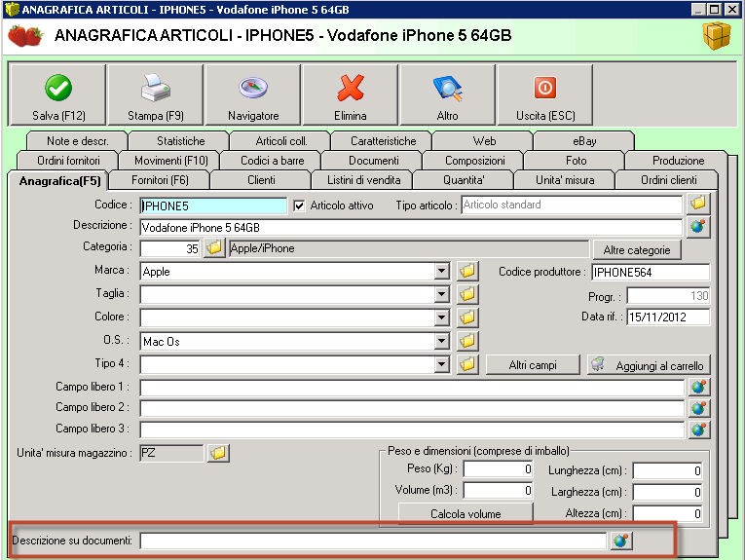Click the Descrizione su documenti field
Screen dimensions: 745x560
pyautogui.click(x=373, y=541)
